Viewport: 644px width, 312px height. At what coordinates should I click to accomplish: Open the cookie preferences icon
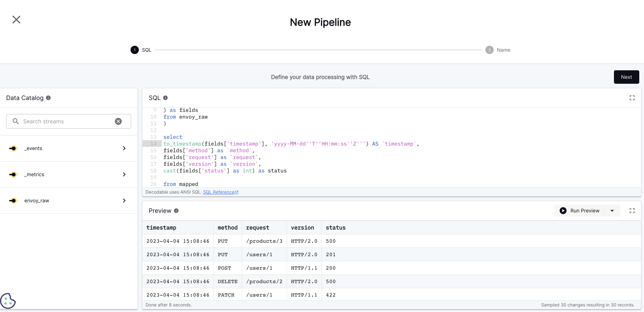coord(8,301)
